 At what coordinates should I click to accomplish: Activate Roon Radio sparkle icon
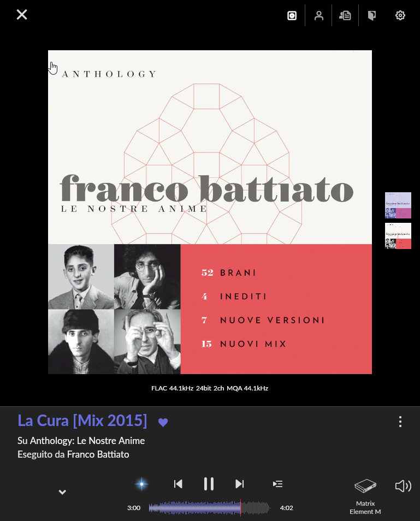(x=141, y=484)
